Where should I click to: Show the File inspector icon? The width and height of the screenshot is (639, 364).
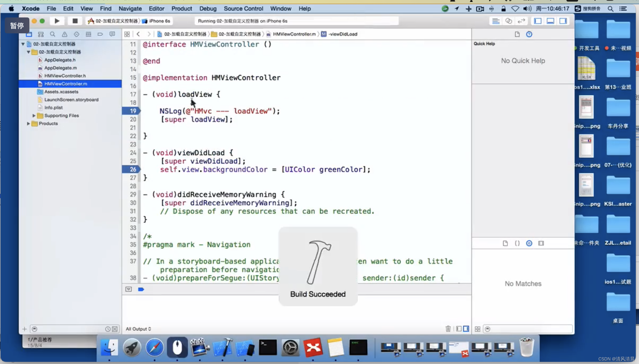(x=517, y=34)
